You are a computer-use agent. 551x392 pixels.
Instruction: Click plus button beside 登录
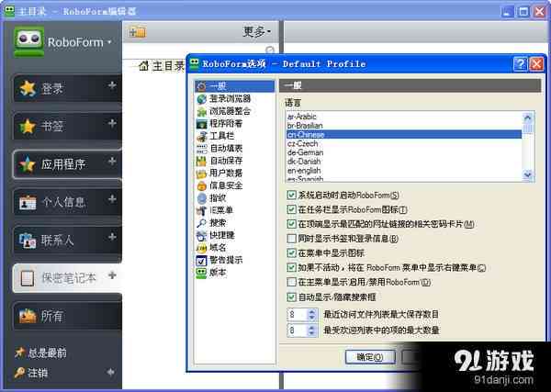(112, 85)
